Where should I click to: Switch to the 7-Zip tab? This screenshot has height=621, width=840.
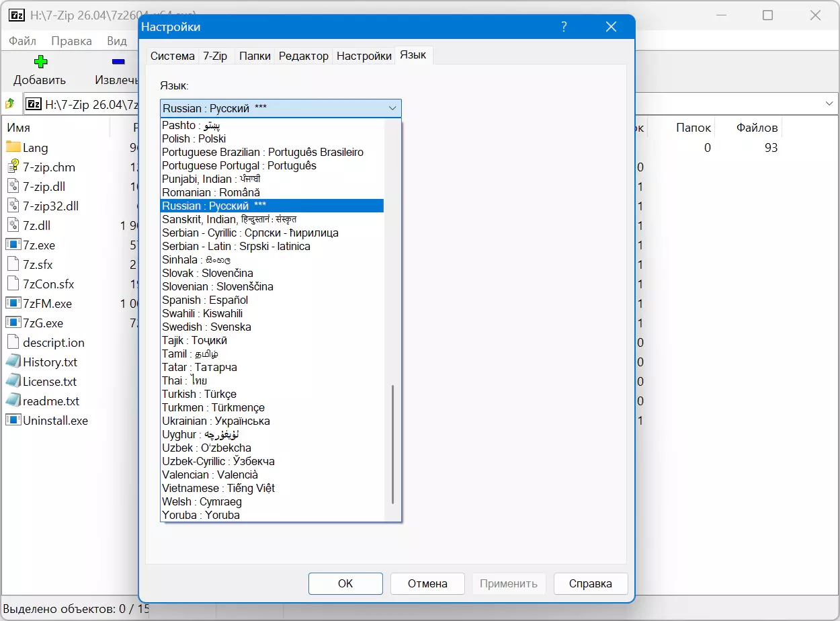click(216, 56)
